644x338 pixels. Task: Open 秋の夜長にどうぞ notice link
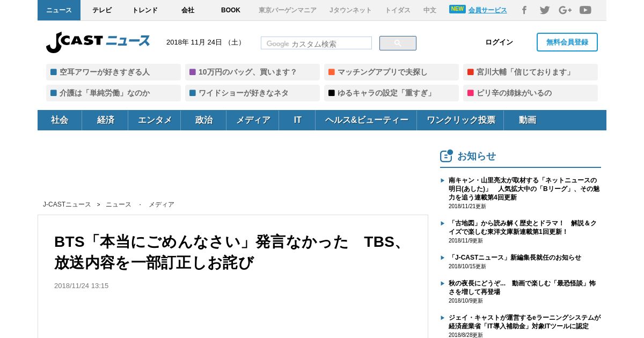522,288
